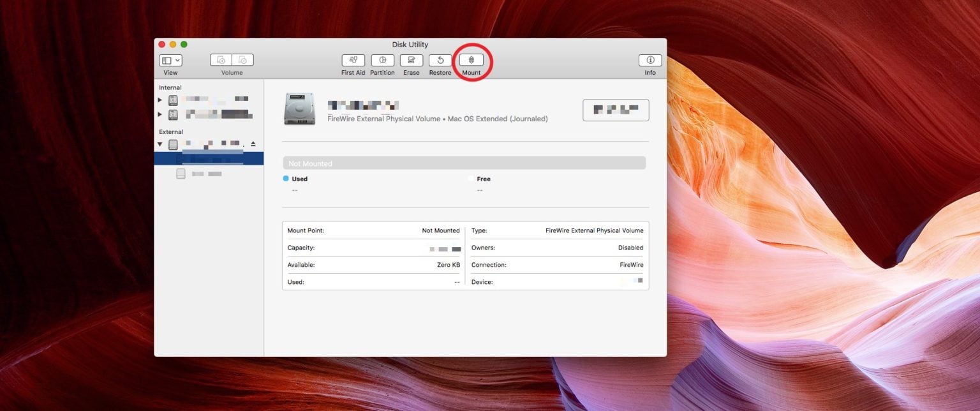Select the second volume under External
This screenshot has height=411, width=980.
click(204, 173)
